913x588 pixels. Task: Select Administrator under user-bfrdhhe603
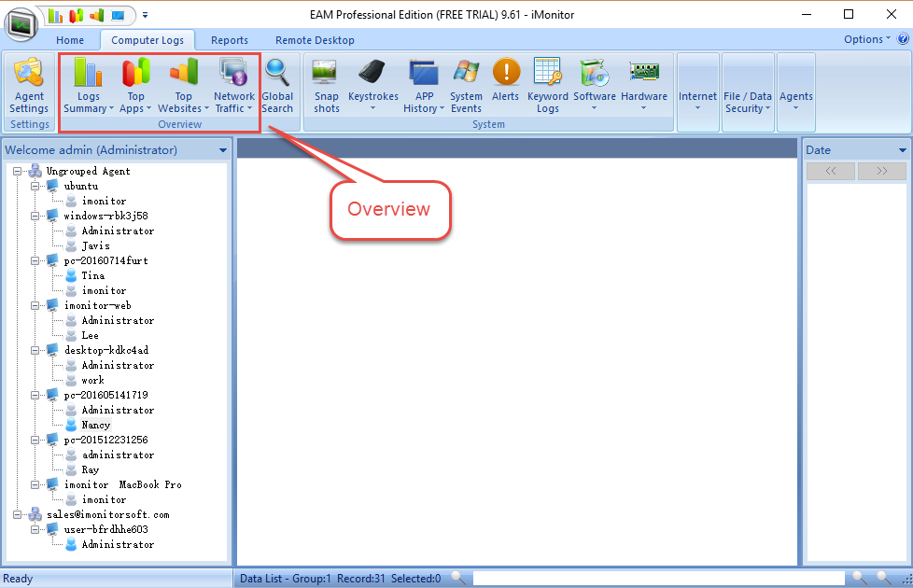click(x=118, y=545)
